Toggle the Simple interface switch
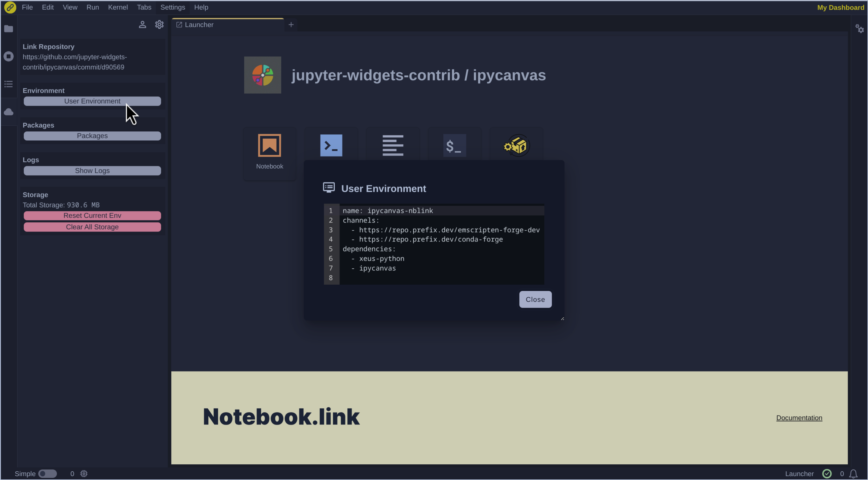The height and width of the screenshot is (480, 868). pos(48,474)
